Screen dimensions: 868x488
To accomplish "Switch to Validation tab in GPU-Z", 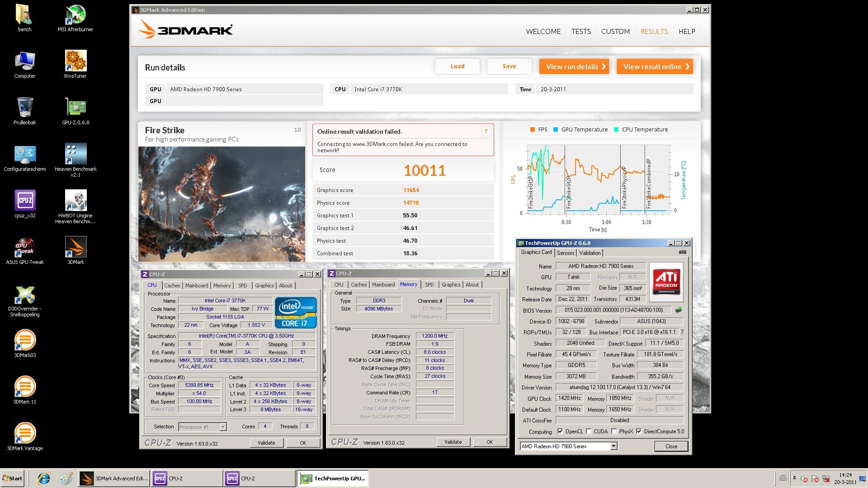I will [x=590, y=253].
